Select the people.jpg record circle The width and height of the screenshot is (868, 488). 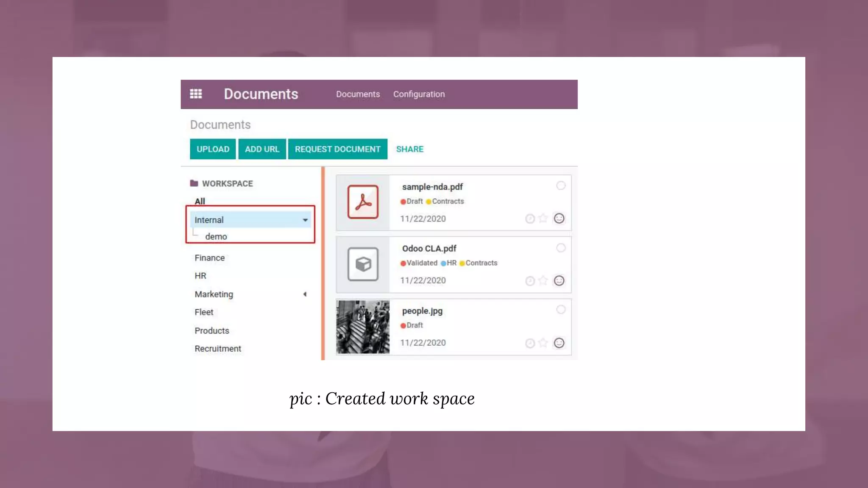(x=561, y=310)
